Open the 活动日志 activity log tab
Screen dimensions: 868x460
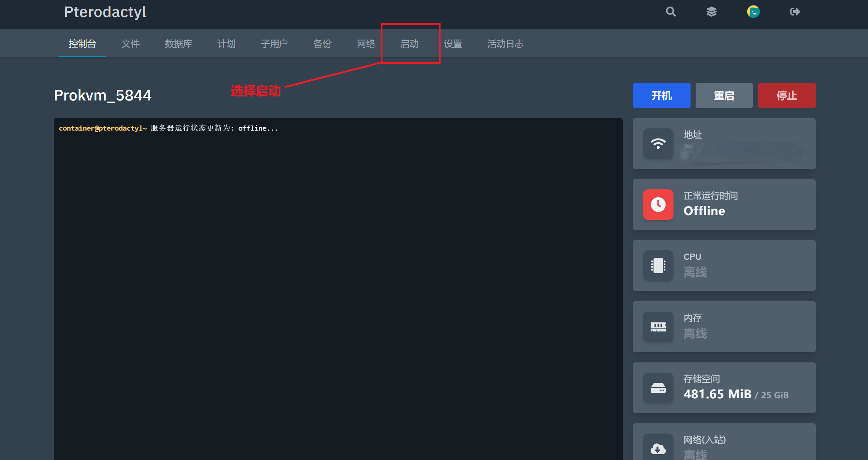point(505,44)
